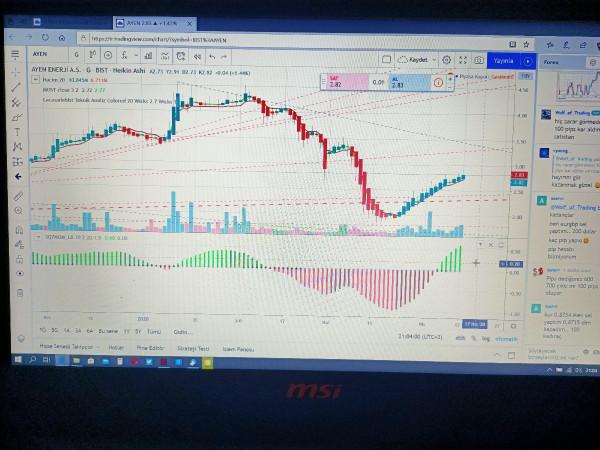Click the blue Yayınla publish button

tap(504, 61)
